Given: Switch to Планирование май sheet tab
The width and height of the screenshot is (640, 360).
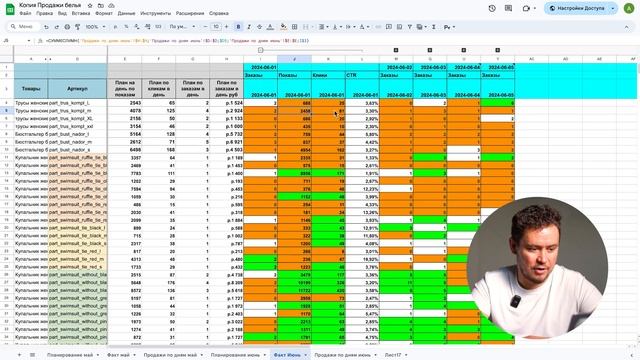Looking at the screenshot, I should [70, 355].
